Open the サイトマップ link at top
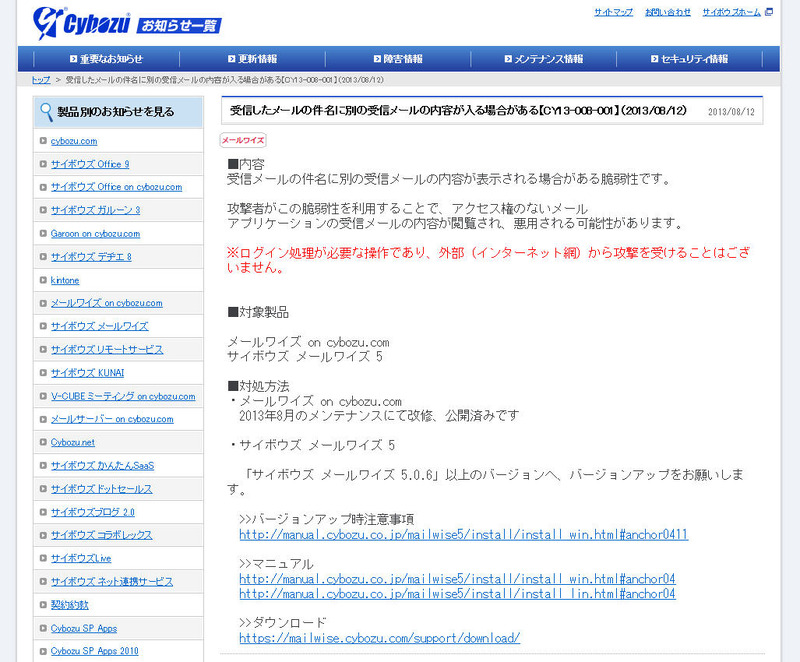 click(613, 12)
